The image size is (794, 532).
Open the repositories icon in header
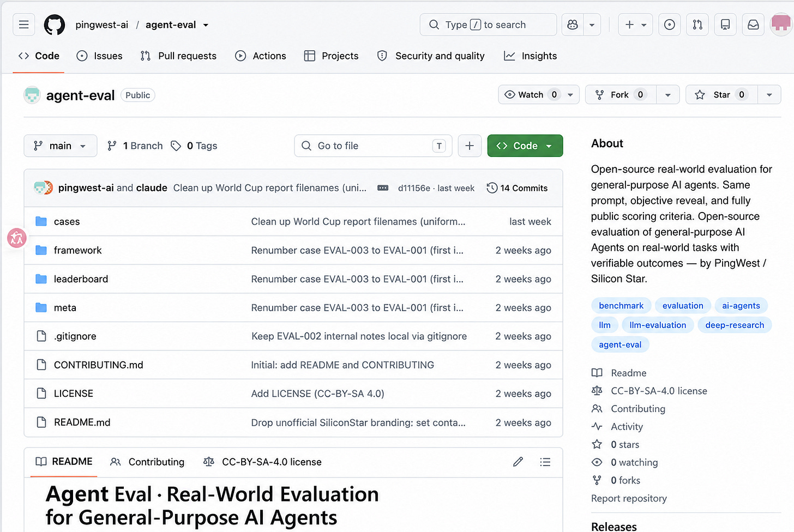pos(725,25)
